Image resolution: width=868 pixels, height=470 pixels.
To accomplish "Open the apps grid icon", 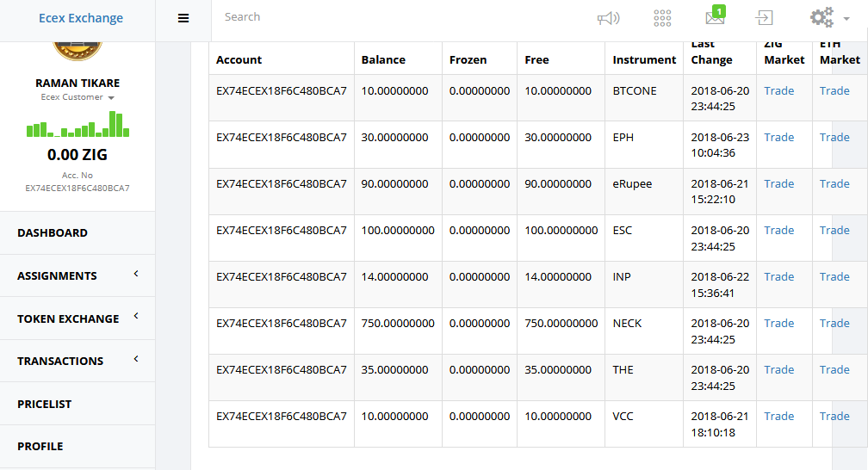I will 662,18.
